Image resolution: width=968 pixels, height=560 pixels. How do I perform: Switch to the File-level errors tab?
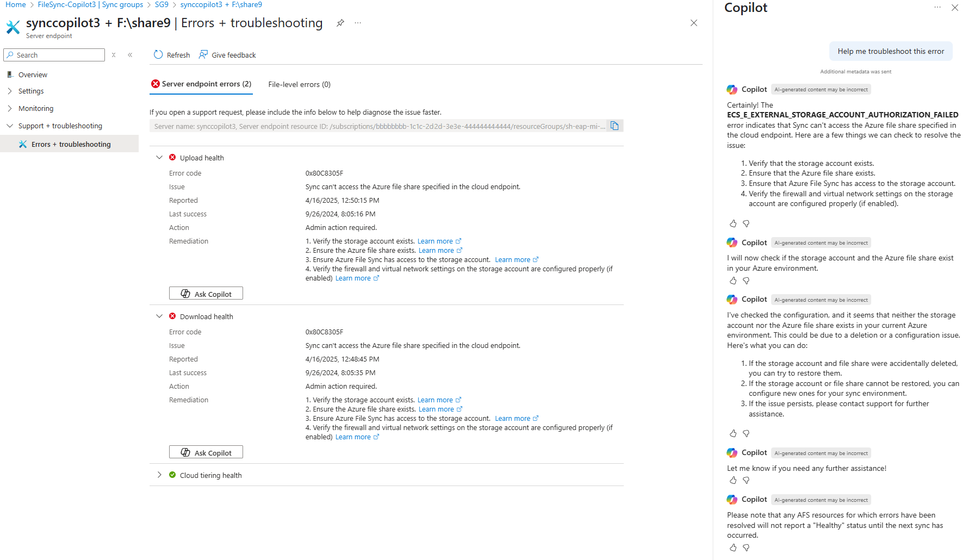[299, 84]
